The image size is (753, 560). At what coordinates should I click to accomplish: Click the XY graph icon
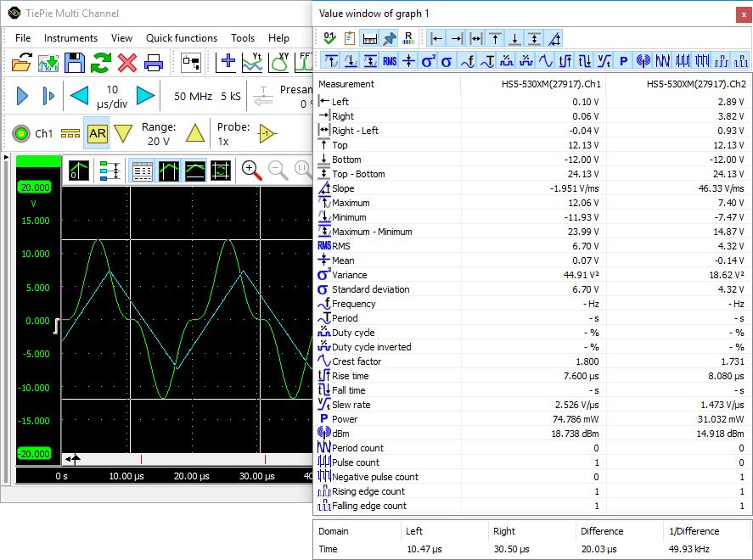pos(279,62)
